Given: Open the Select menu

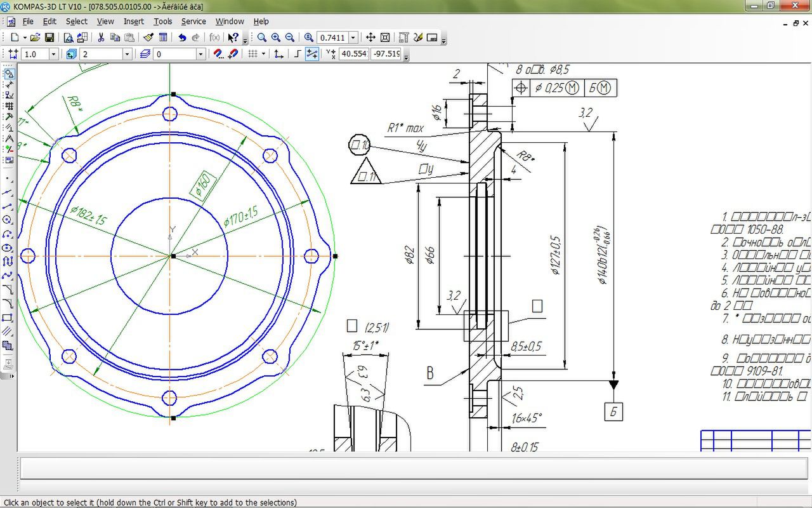Looking at the screenshot, I should click(x=77, y=21).
